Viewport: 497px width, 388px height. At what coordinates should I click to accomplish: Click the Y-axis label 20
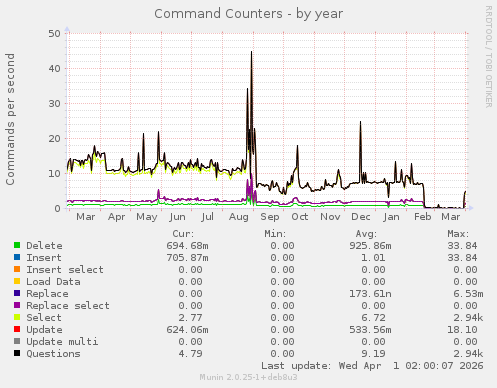(x=54, y=139)
